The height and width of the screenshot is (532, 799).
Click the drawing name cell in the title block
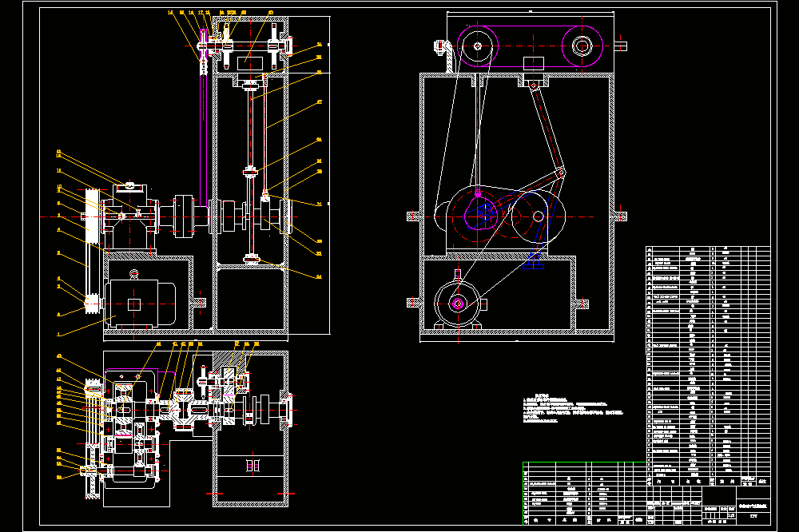[x=753, y=506]
